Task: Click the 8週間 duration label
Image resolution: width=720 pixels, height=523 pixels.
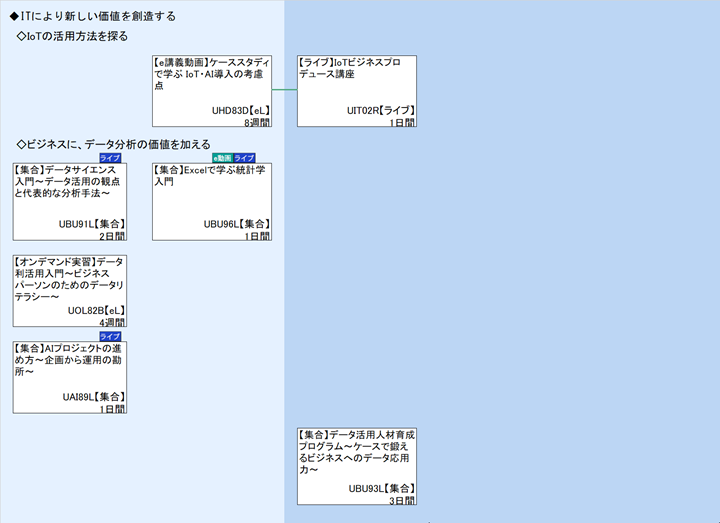Action: (257, 122)
